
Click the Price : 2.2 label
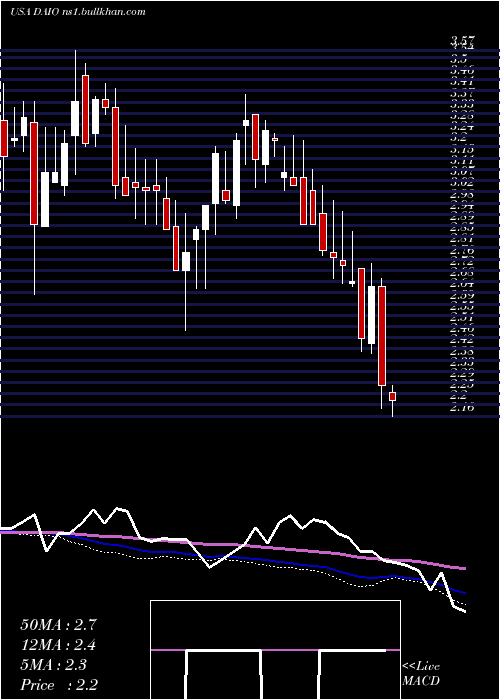tap(59, 685)
